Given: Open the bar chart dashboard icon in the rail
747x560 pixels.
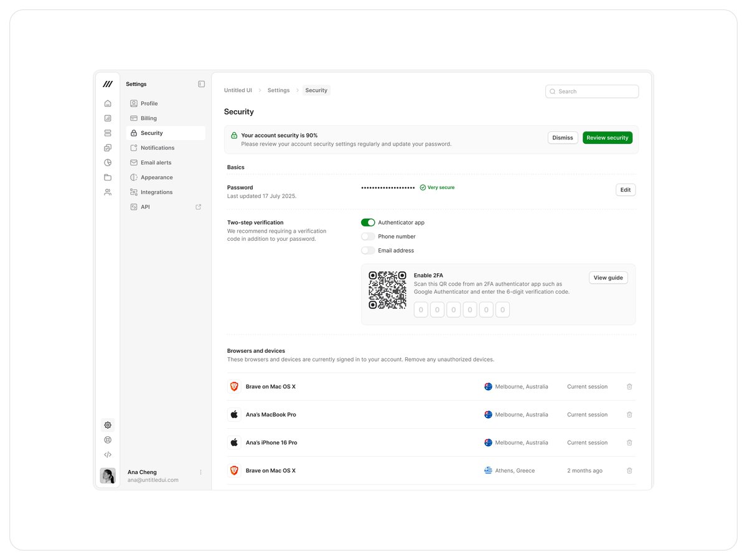Looking at the screenshot, I should click(x=108, y=118).
